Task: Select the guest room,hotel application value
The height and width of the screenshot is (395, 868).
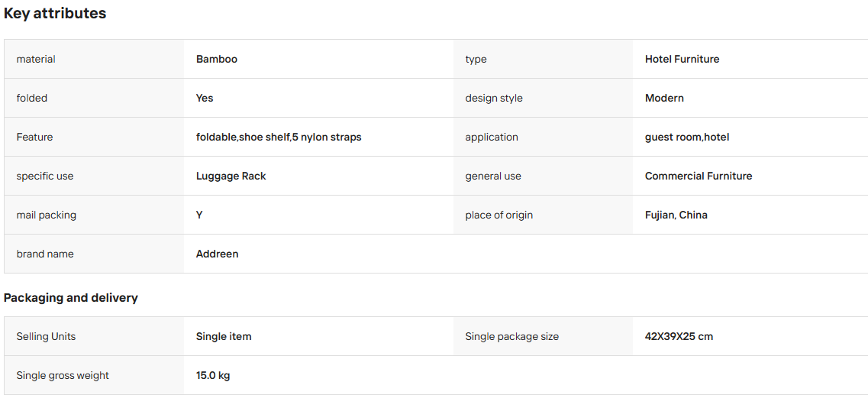Action: tap(687, 137)
